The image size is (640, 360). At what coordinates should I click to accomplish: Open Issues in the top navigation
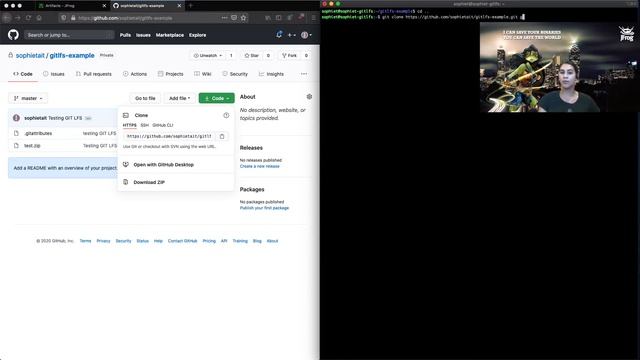coord(143,35)
